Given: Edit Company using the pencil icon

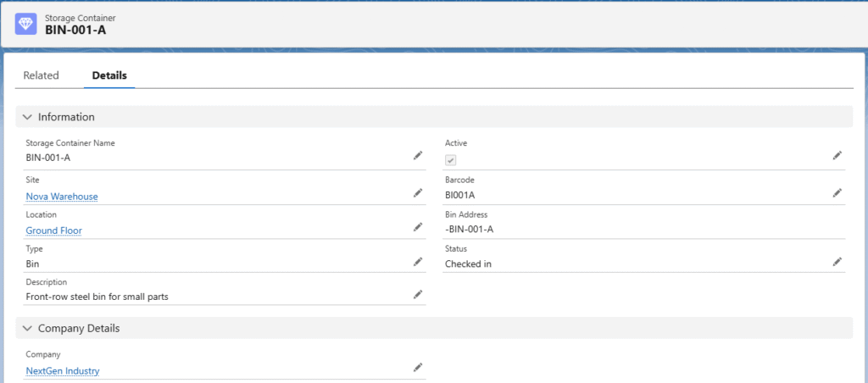Looking at the screenshot, I should tap(417, 367).
